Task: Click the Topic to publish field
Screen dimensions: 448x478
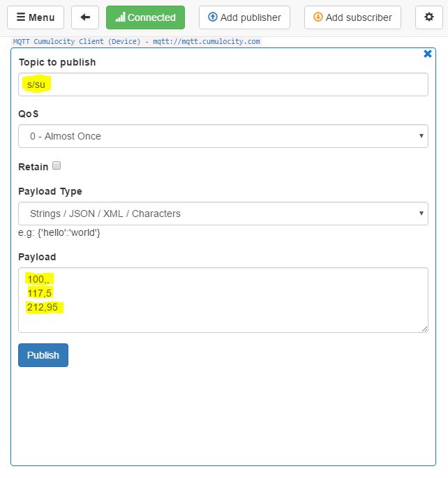Action: [223, 84]
